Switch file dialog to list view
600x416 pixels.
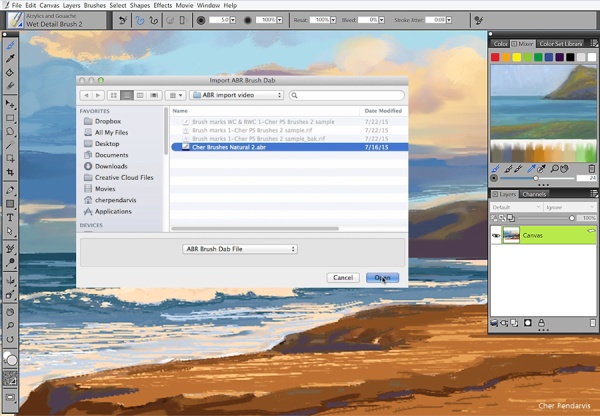127,95
